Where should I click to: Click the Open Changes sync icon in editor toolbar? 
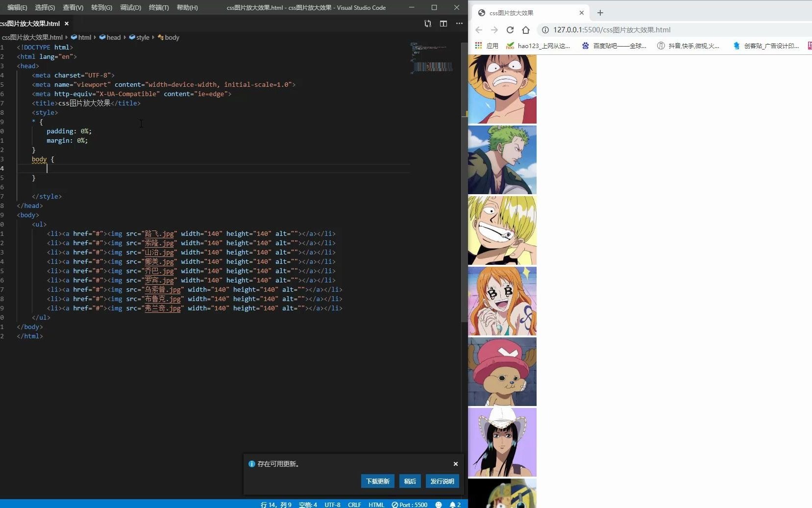427,24
